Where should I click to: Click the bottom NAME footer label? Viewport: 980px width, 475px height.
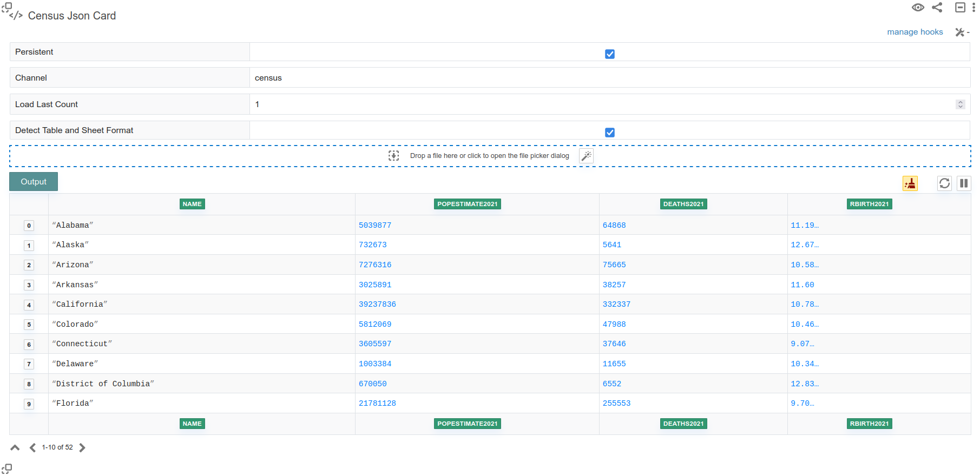(192, 424)
